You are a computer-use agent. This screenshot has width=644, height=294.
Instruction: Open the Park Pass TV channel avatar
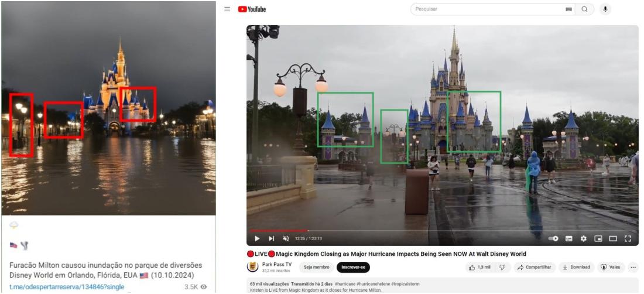(252, 267)
